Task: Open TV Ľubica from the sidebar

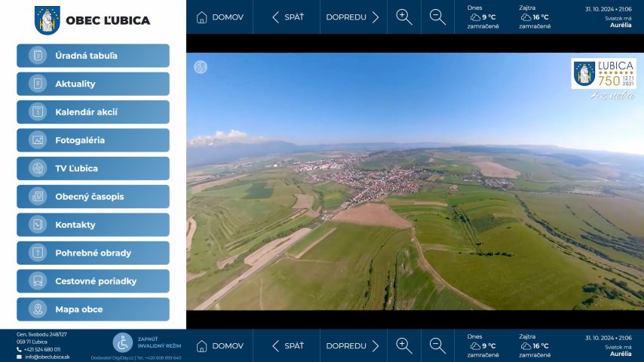Action: click(93, 168)
